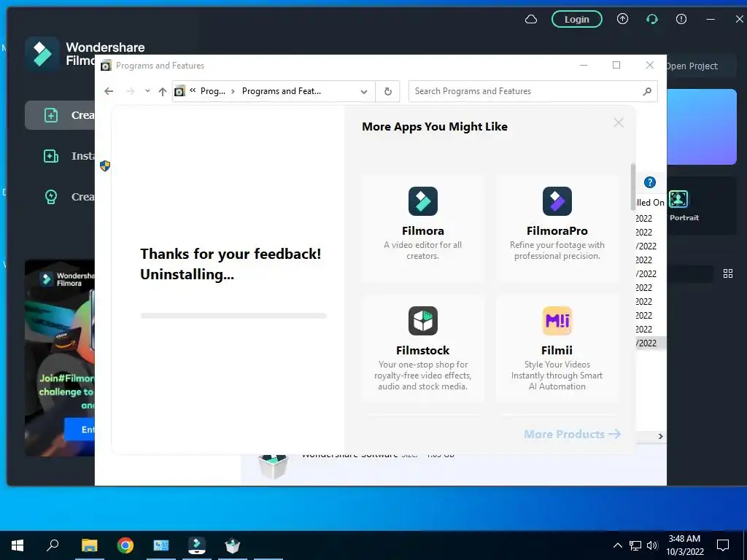Screen dimensions: 747x560
Task: Open Control Panel taskbar icon
Action: click(x=161, y=545)
